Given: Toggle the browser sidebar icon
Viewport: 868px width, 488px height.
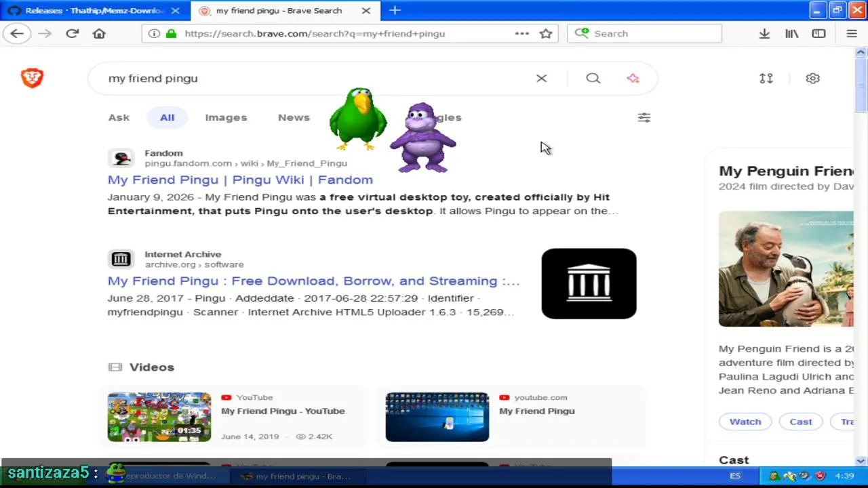Looking at the screenshot, I should coord(818,33).
